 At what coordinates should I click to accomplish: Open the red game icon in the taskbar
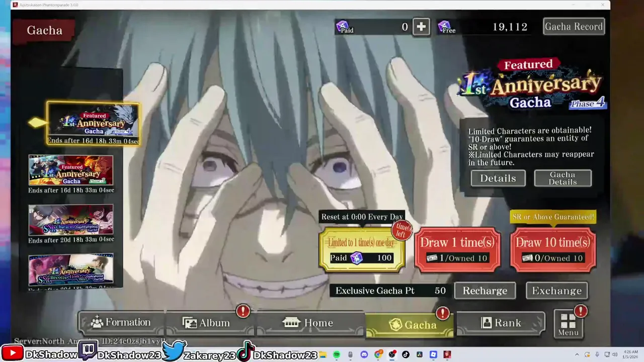[447, 354]
